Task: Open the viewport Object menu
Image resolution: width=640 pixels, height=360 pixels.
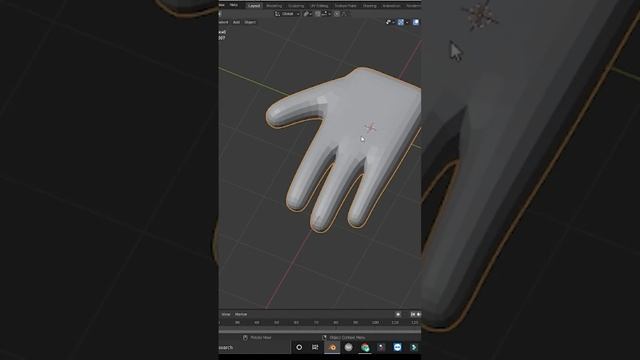Action: [250, 22]
